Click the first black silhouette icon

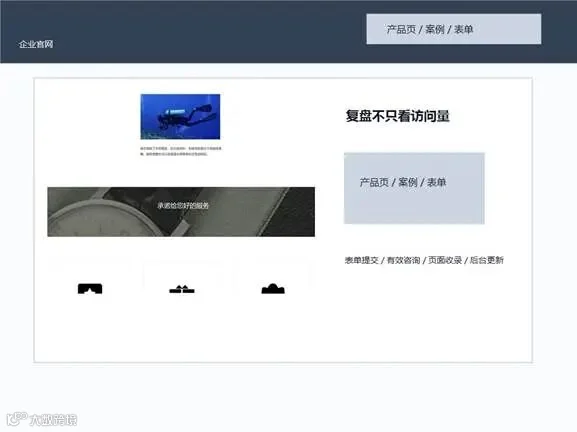[90, 288]
